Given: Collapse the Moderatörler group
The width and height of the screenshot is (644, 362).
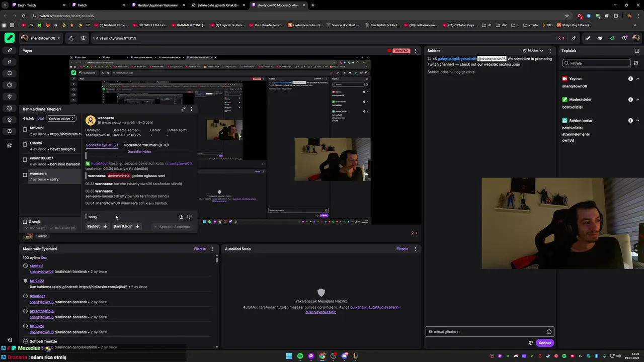Looking at the screenshot, I should click(x=637, y=100).
